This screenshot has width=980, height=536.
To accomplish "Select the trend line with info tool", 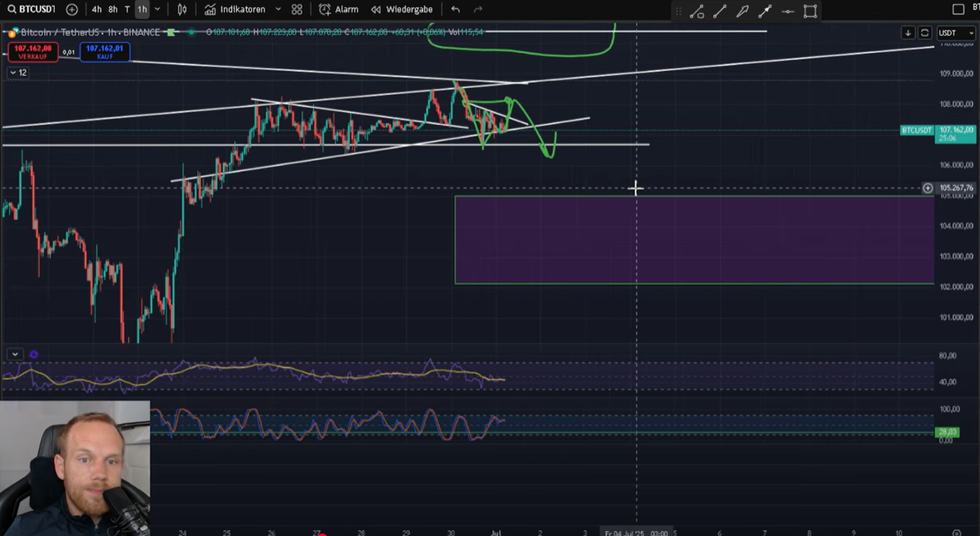I will [x=697, y=12].
